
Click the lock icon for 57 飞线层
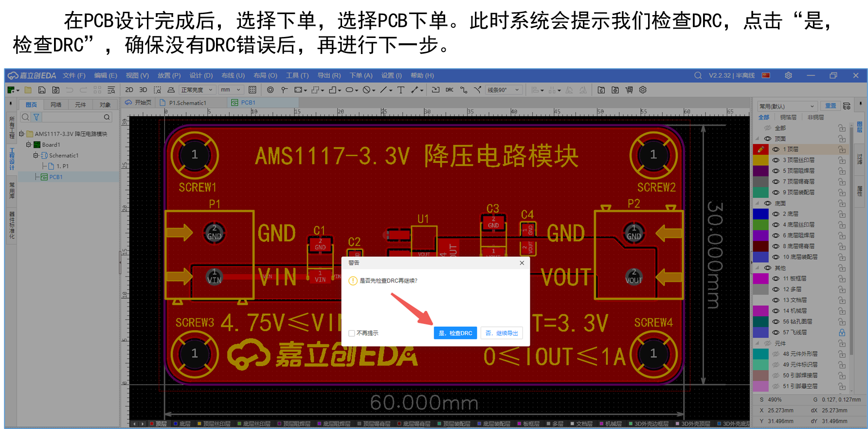tap(842, 333)
